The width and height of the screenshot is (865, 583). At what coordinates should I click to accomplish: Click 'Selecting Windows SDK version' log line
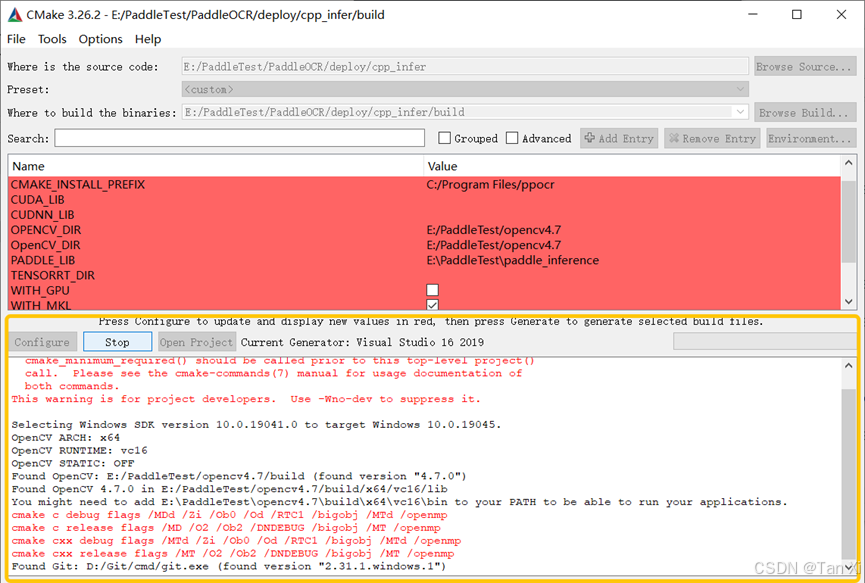pos(256,425)
